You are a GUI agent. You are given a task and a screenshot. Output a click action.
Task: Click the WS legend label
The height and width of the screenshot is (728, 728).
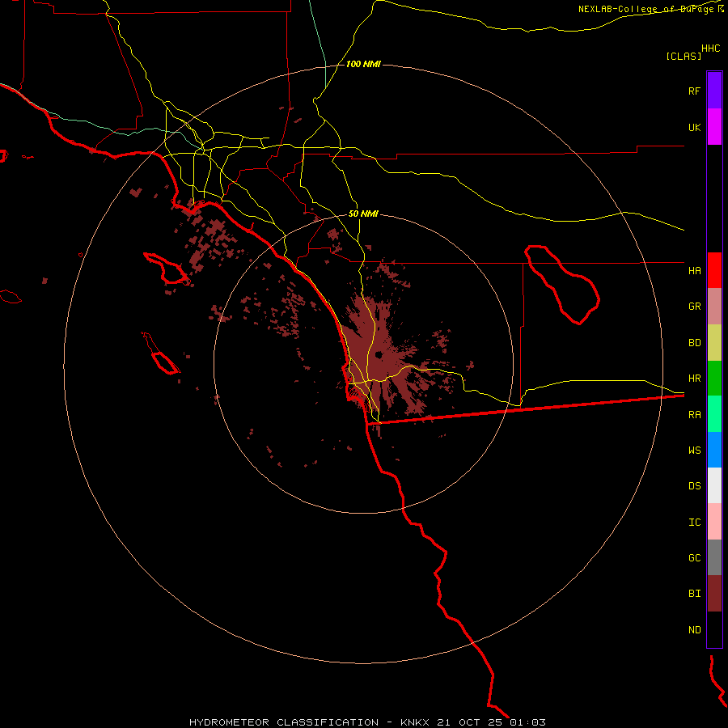click(x=694, y=450)
